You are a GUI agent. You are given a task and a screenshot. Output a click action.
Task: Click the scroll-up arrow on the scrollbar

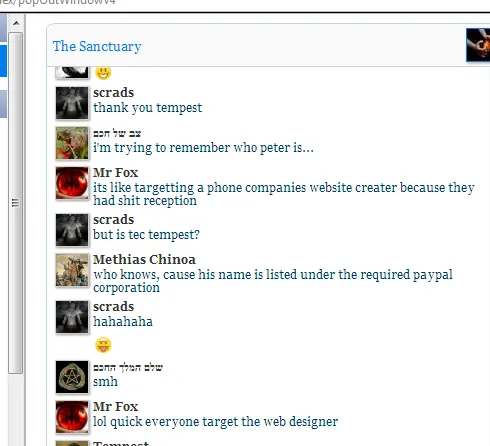16,23
